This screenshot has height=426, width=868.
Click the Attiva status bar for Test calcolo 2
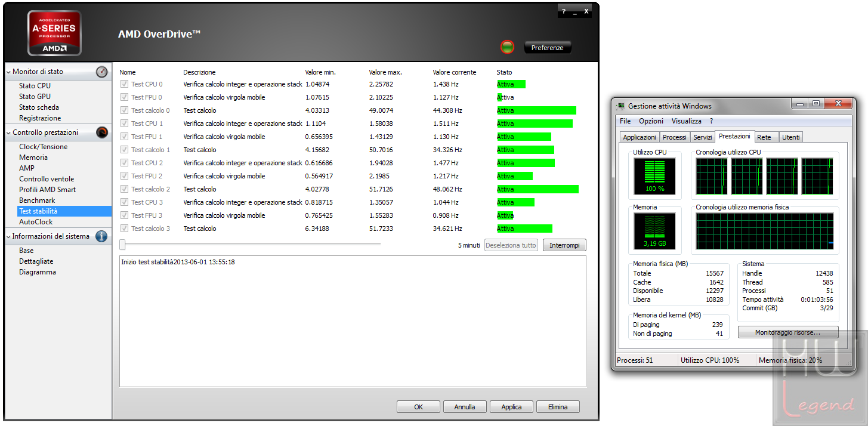pos(538,189)
